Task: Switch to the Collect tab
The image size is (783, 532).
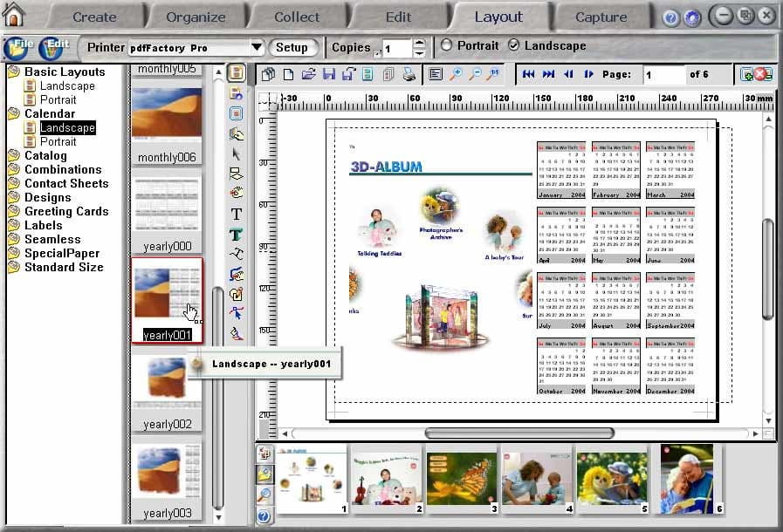Action: click(297, 17)
